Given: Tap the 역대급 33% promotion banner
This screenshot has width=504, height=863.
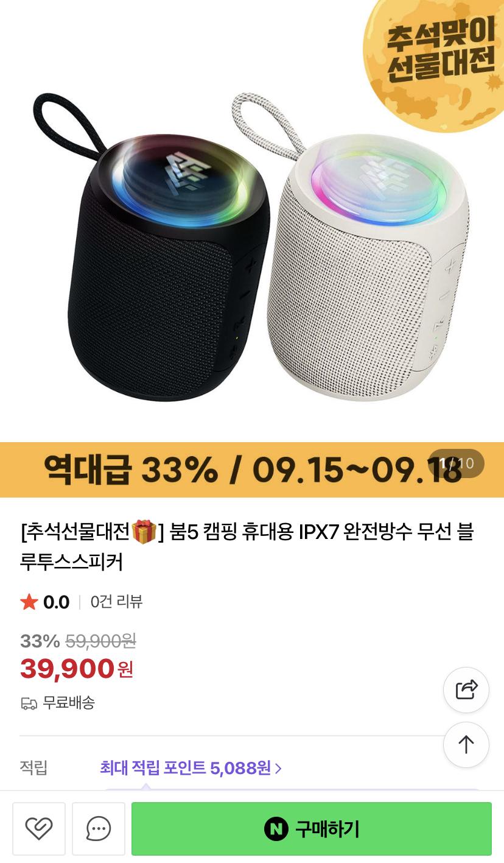Looking at the screenshot, I should 252,470.
